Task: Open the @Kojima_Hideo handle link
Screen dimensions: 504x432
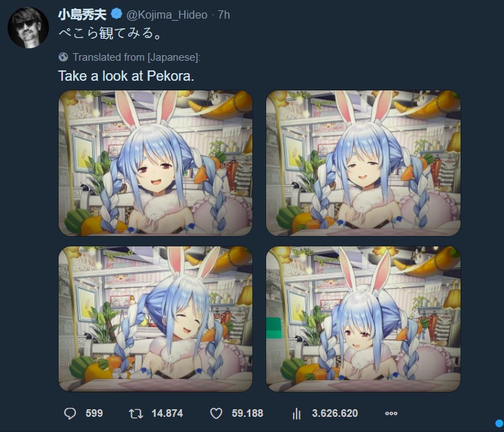Action: [x=167, y=14]
